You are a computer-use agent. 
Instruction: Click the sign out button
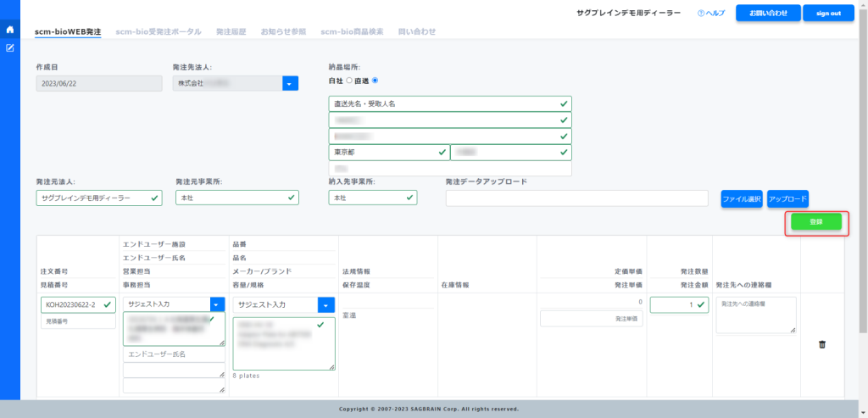tap(828, 14)
